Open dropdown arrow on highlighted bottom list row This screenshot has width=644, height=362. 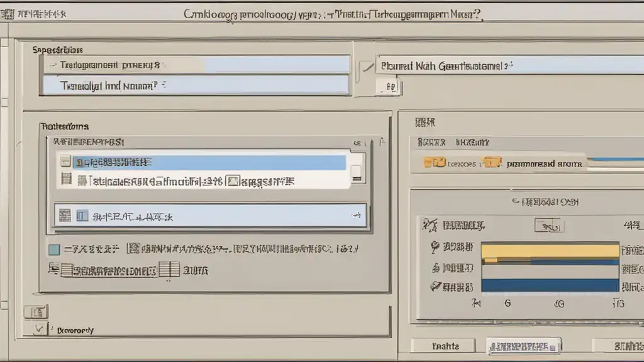(x=357, y=216)
